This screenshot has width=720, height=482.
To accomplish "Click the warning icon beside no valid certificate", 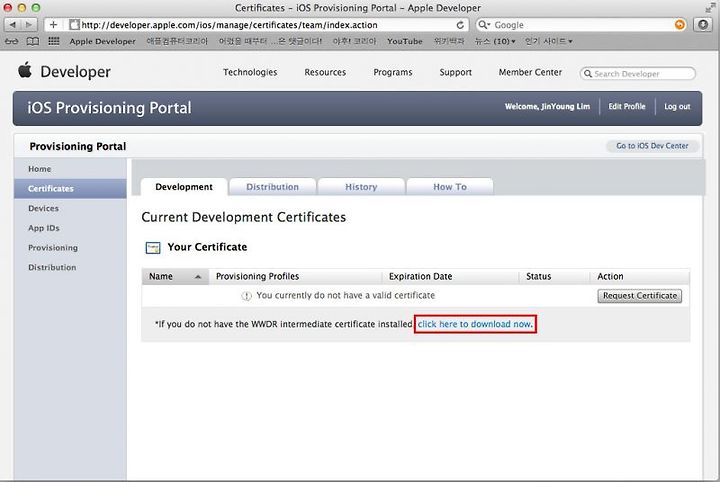I will coord(247,296).
